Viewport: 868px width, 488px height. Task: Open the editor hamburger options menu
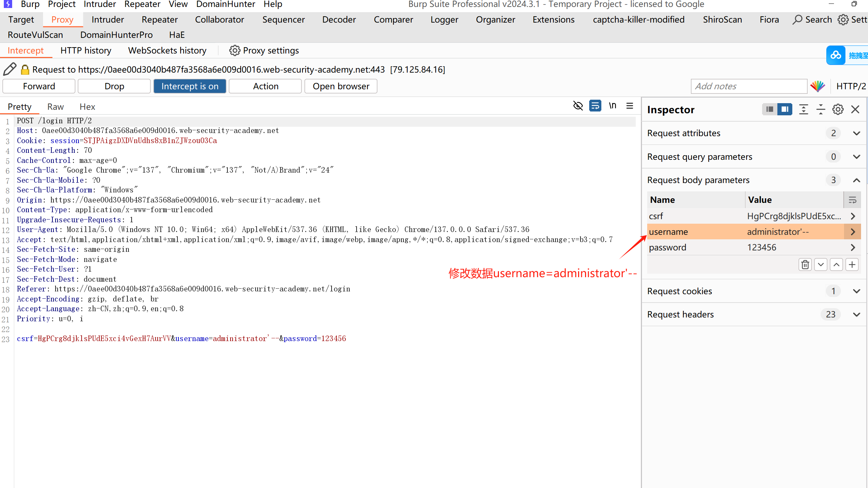point(629,106)
